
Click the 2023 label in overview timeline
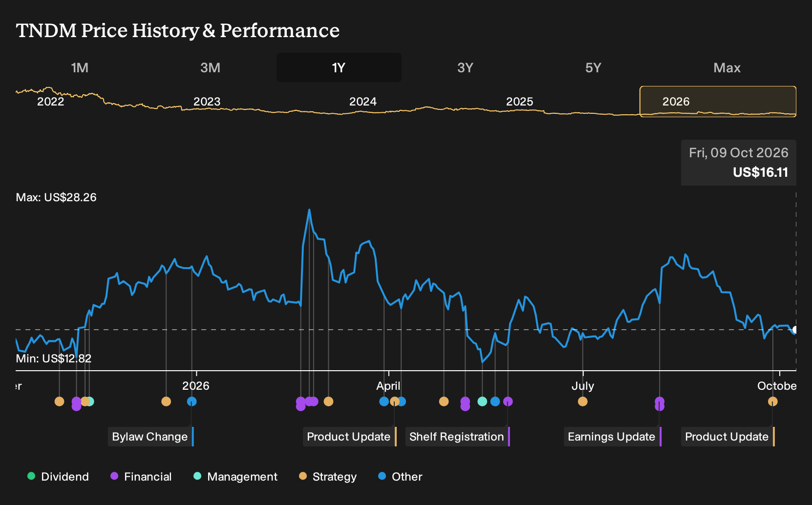tap(207, 102)
